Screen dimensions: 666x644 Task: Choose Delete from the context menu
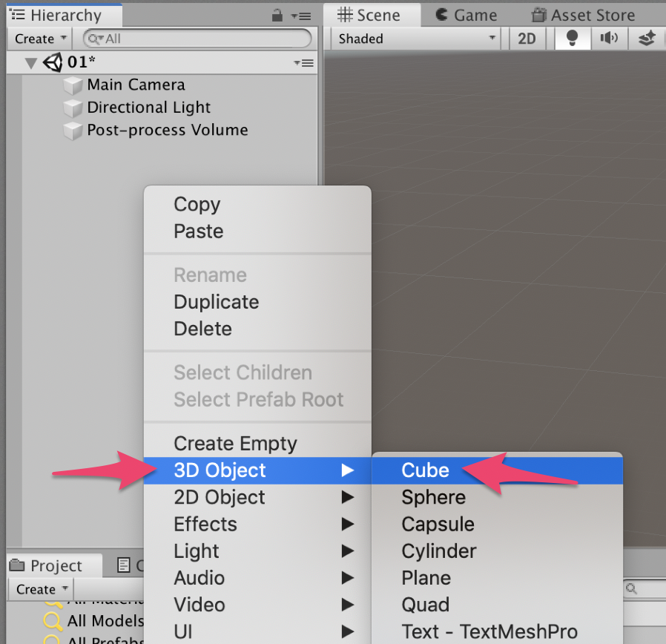[257, 329]
